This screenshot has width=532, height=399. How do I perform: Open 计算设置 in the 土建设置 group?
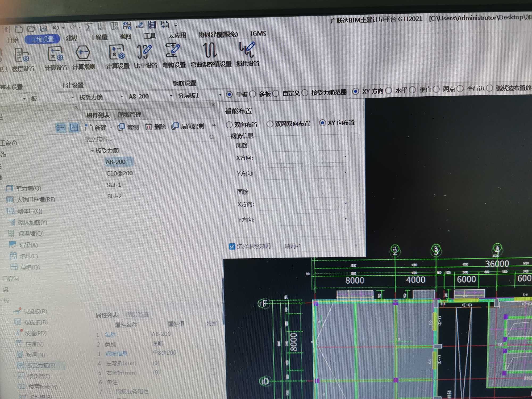tap(56, 59)
